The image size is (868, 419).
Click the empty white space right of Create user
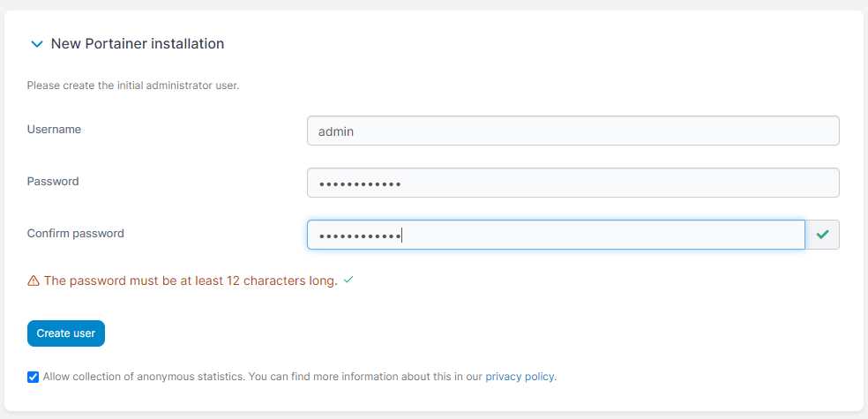coord(441,333)
